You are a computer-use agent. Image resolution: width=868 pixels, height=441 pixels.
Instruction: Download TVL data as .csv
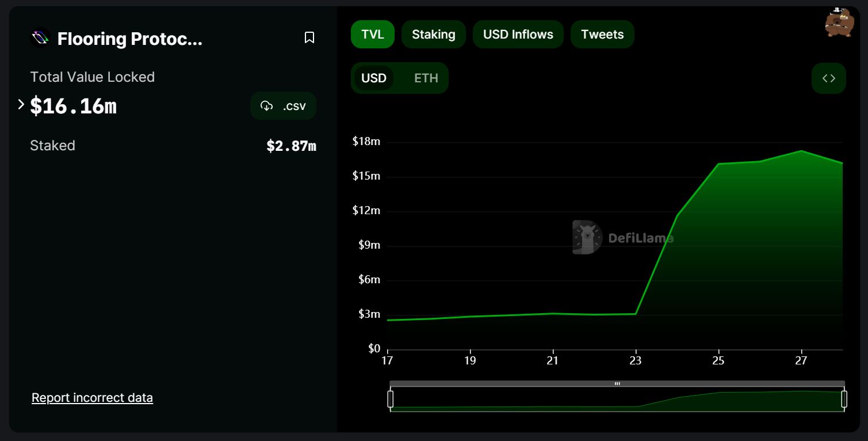tap(283, 106)
